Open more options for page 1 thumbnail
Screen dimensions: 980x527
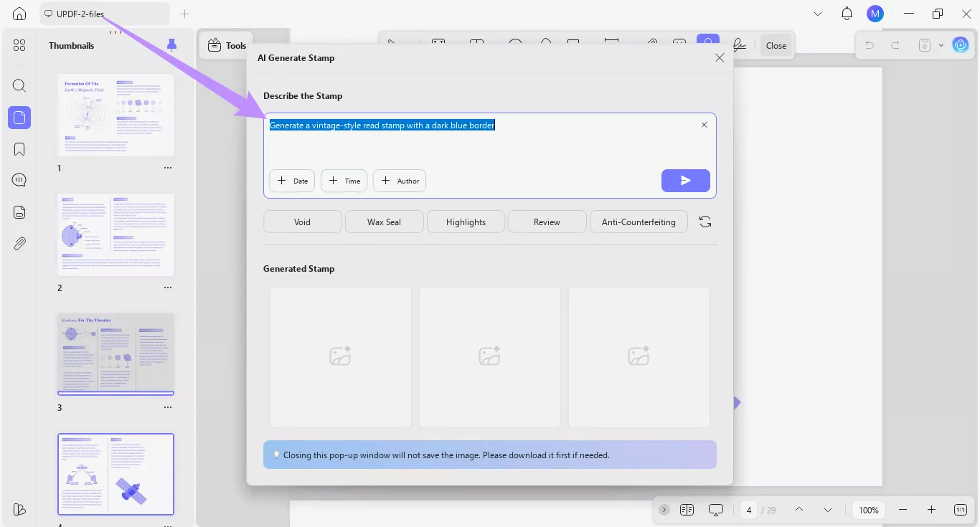tap(168, 168)
